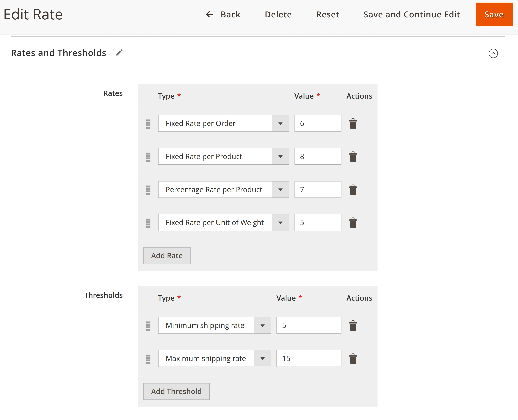518x420 pixels.
Task: Open the Type dropdown for Fixed Rate per Order
Action: tap(281, 123)
